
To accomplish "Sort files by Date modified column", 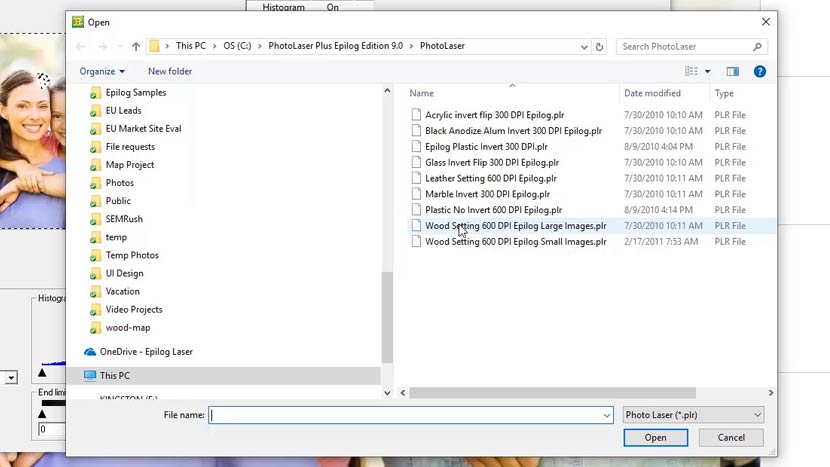I will pos(652,93).
